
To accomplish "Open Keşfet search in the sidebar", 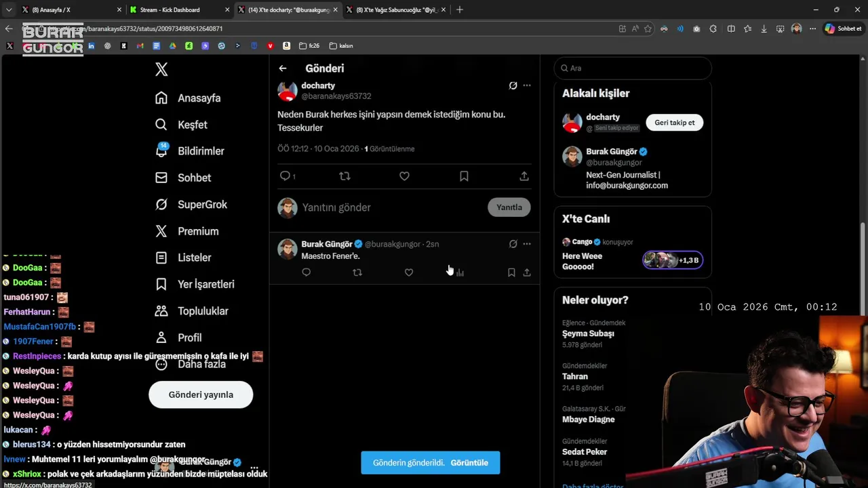I will [x=181, y=125].
